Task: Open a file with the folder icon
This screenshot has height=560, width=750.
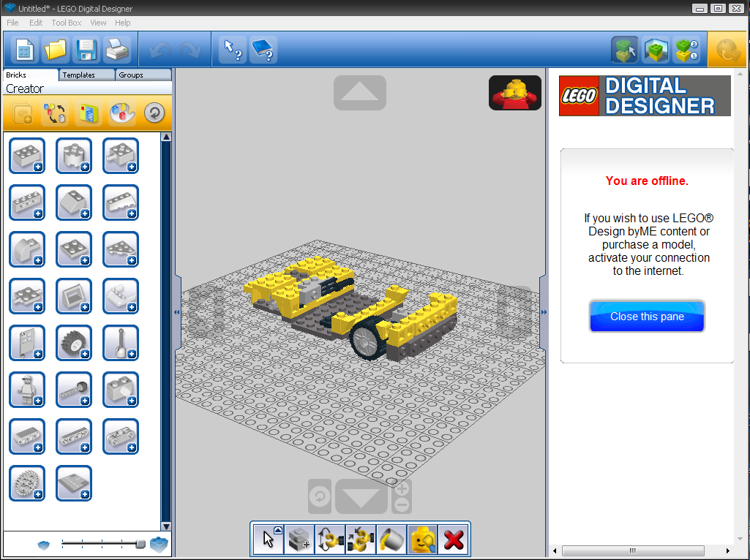Action: point(55,50)
